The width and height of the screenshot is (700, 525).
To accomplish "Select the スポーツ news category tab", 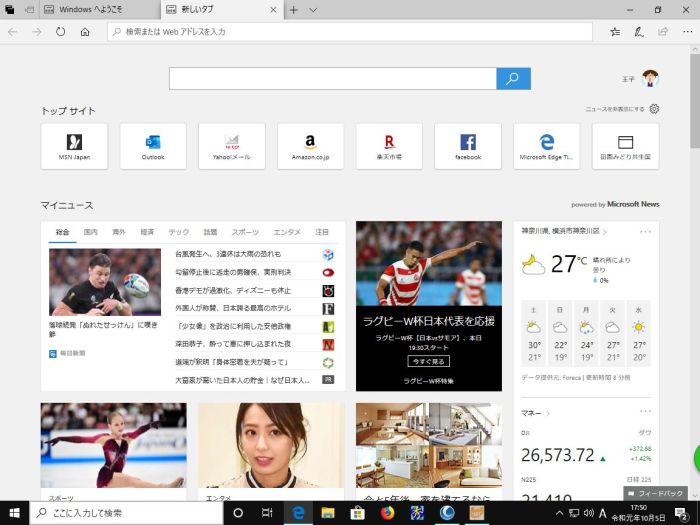I will point(244,232).
